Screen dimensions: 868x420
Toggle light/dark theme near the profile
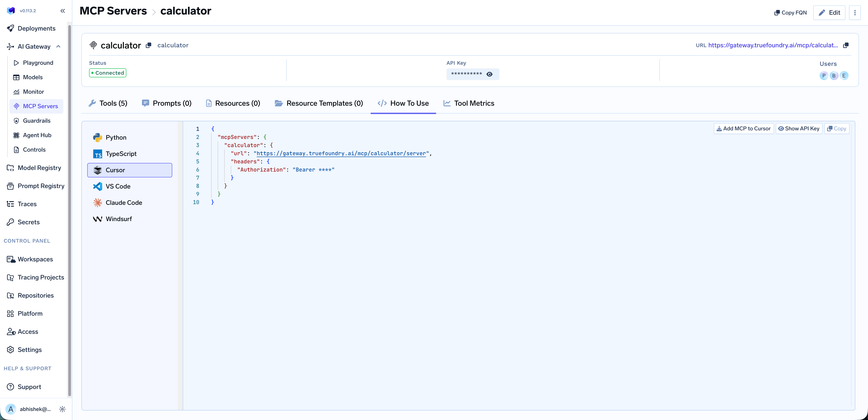point(63,409)
